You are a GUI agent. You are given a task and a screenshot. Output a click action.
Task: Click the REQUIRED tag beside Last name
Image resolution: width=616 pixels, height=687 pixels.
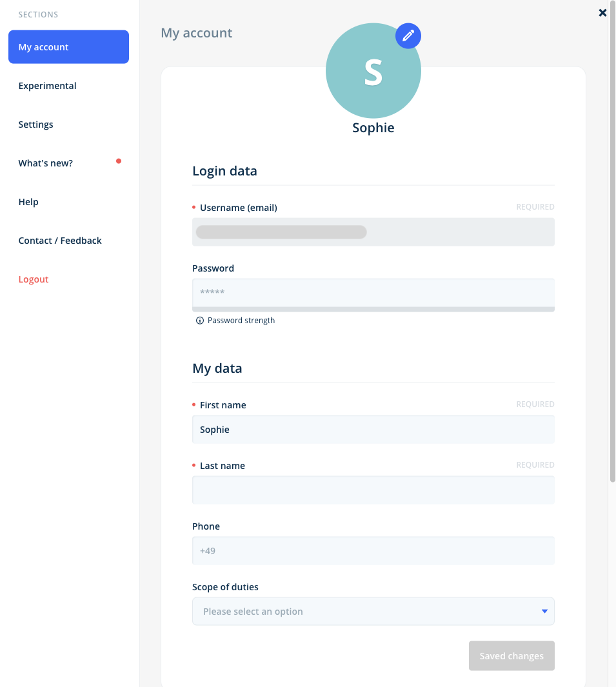tap(535, 465)
